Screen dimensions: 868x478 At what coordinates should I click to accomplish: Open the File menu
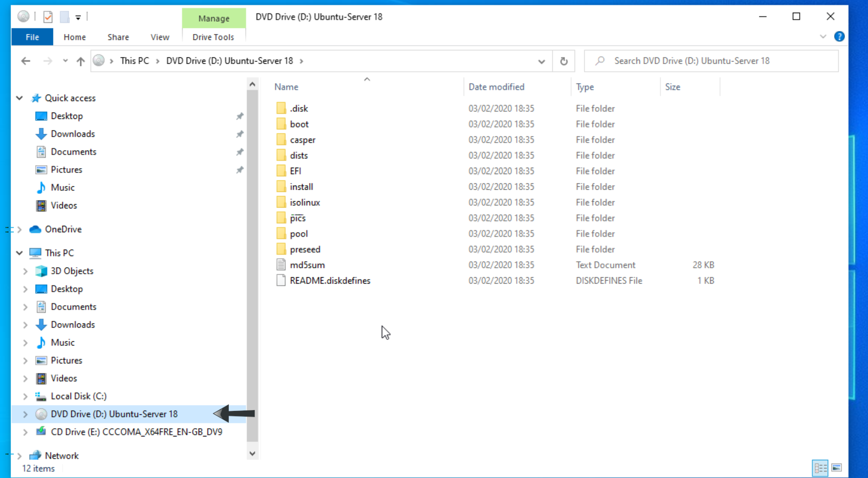click(x=32, y=37)
